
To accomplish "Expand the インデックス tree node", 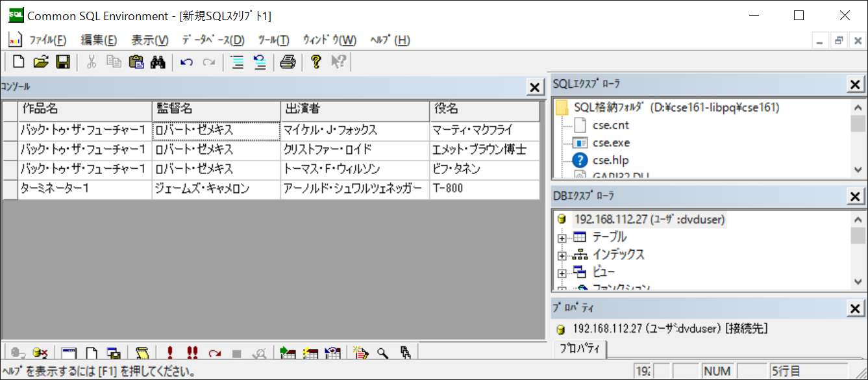I will click(x=562, y=255).
